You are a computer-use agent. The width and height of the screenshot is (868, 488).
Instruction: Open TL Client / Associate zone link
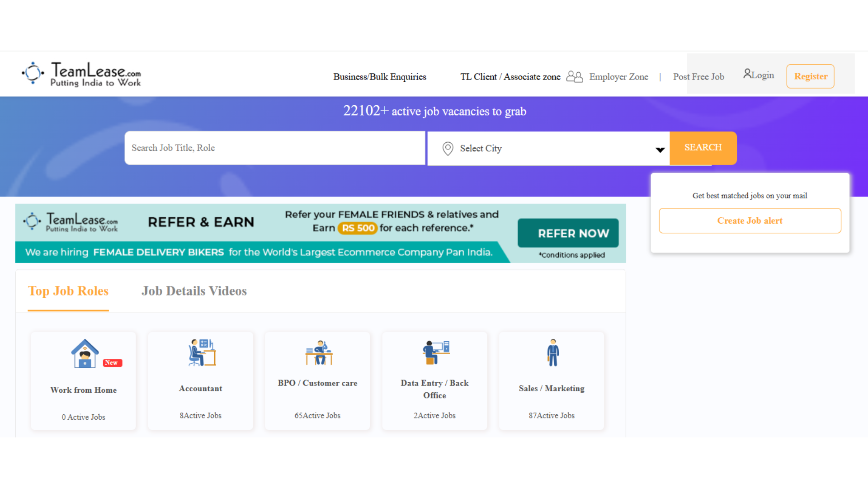(x=510, y=77)
